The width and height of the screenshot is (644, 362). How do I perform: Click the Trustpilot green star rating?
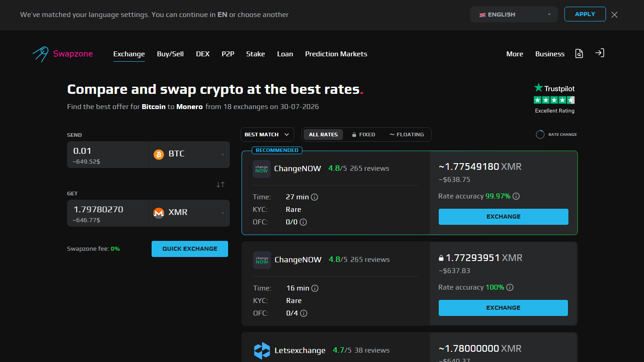(x=555, y=100)
